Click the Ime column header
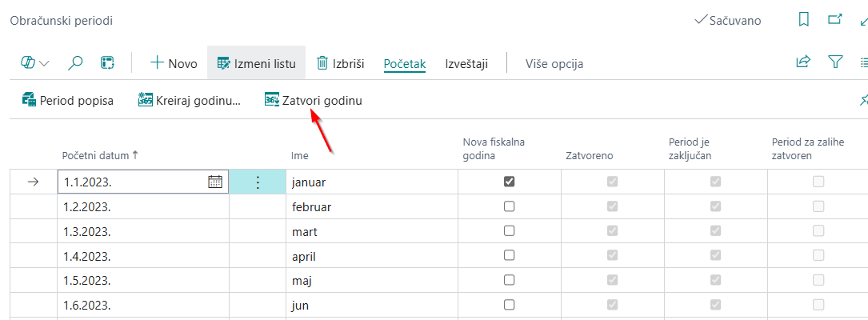Viewport: 868px width, 320px height. (x=300, y=155)
